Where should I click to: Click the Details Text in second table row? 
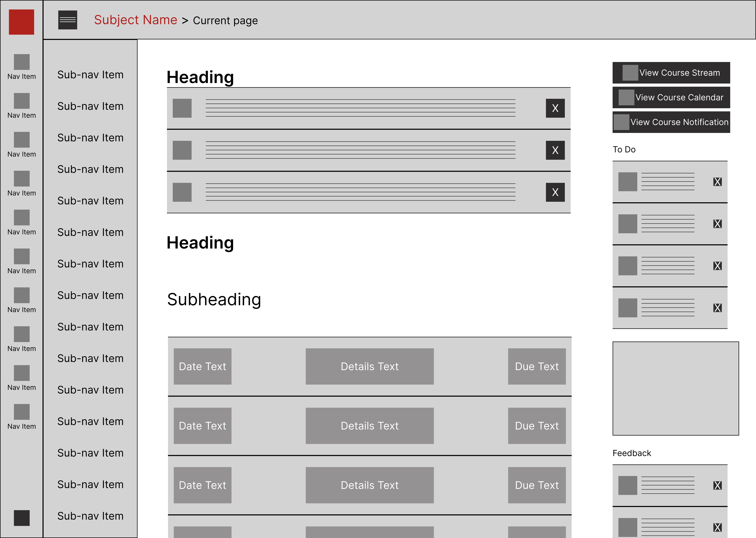[x=370, y=426]
